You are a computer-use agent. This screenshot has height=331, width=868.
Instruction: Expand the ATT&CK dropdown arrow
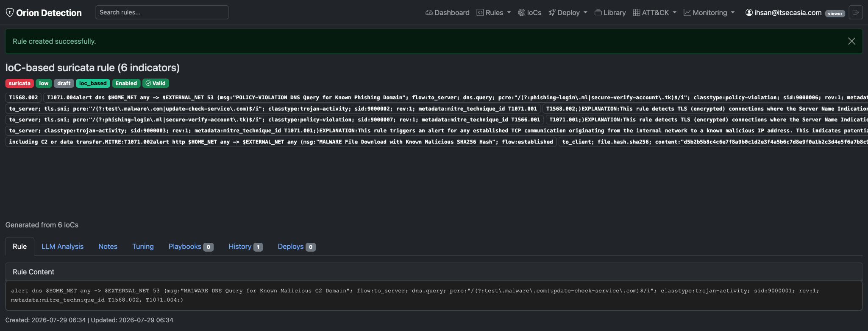point(674,13)
